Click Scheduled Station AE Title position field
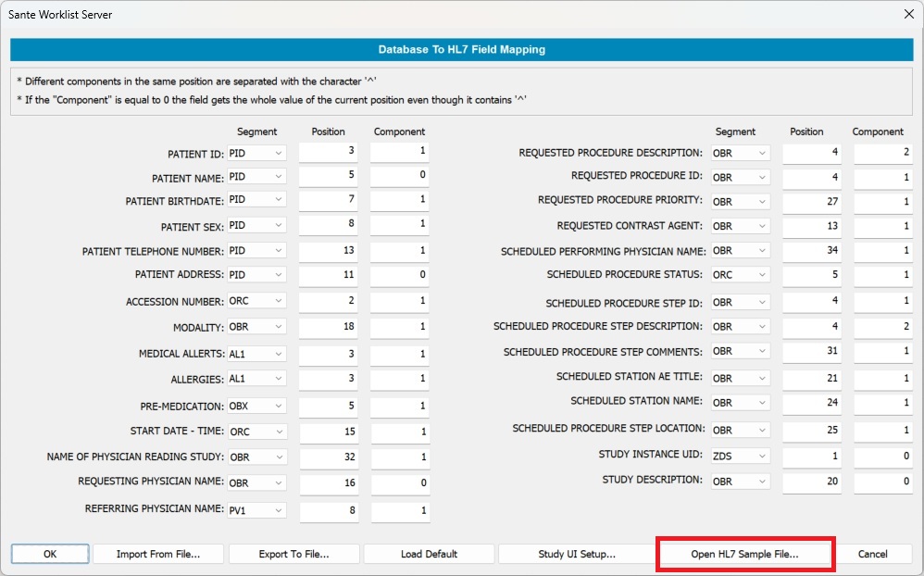Viewport: 924px width, 576px height. pyautogui.click(x=811, y=379)
